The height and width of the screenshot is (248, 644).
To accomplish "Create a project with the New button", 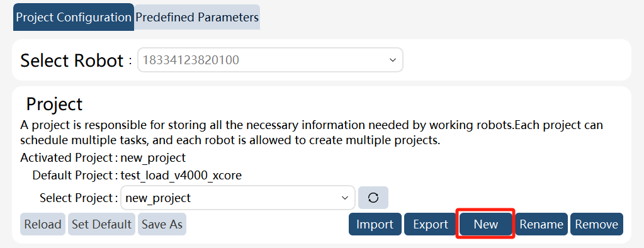I will pos(486,224).
